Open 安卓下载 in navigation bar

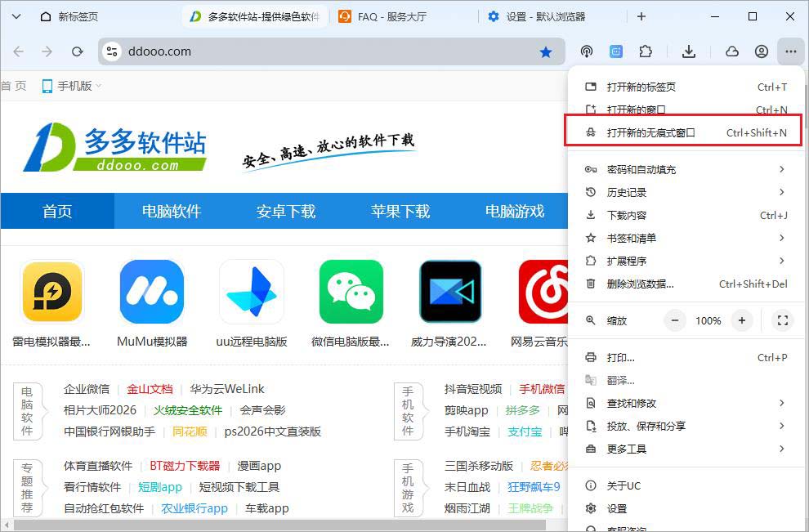[x=286, y=211]
